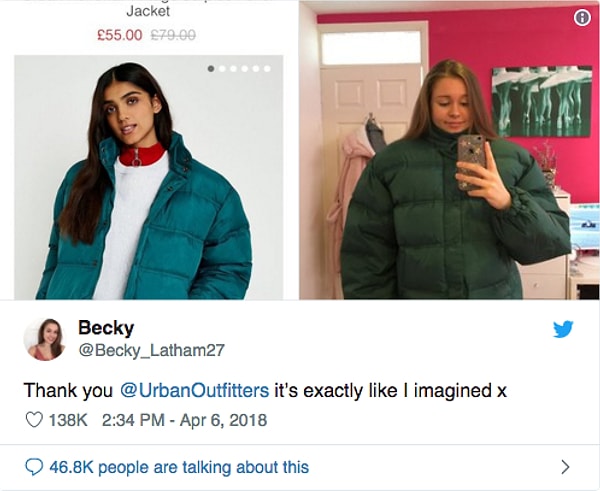Click the speech bubble conversation icon
The height and width of the screenshot is (491, 600).
34,467
